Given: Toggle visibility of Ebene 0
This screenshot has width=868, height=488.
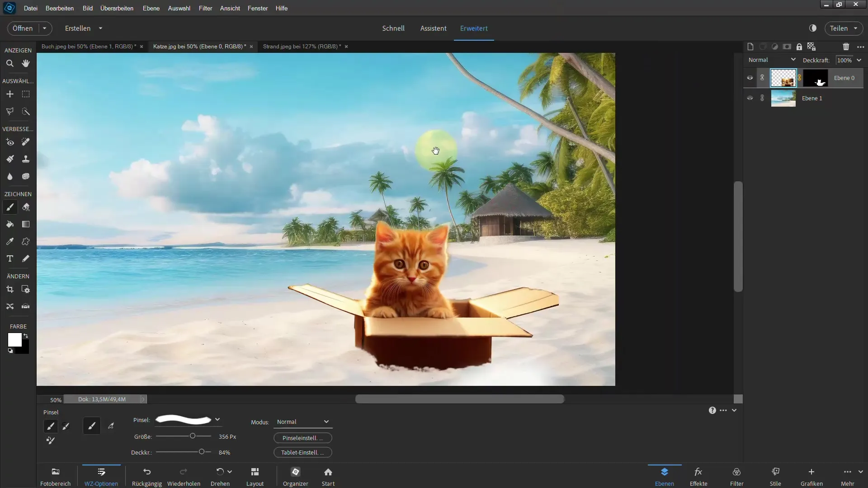Looking at the screenshot, I should point(750,77).
